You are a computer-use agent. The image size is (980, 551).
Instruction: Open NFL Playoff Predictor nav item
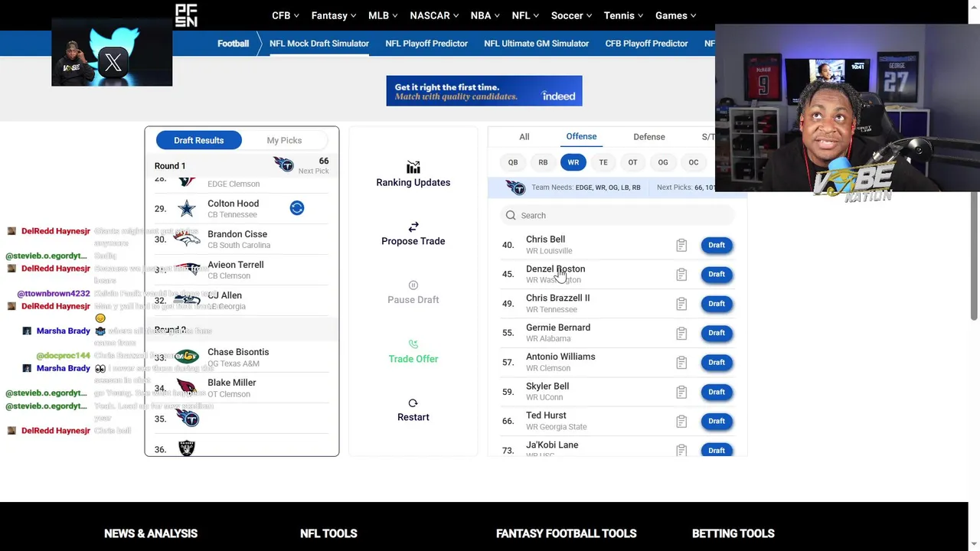click(x=426, y=44)
